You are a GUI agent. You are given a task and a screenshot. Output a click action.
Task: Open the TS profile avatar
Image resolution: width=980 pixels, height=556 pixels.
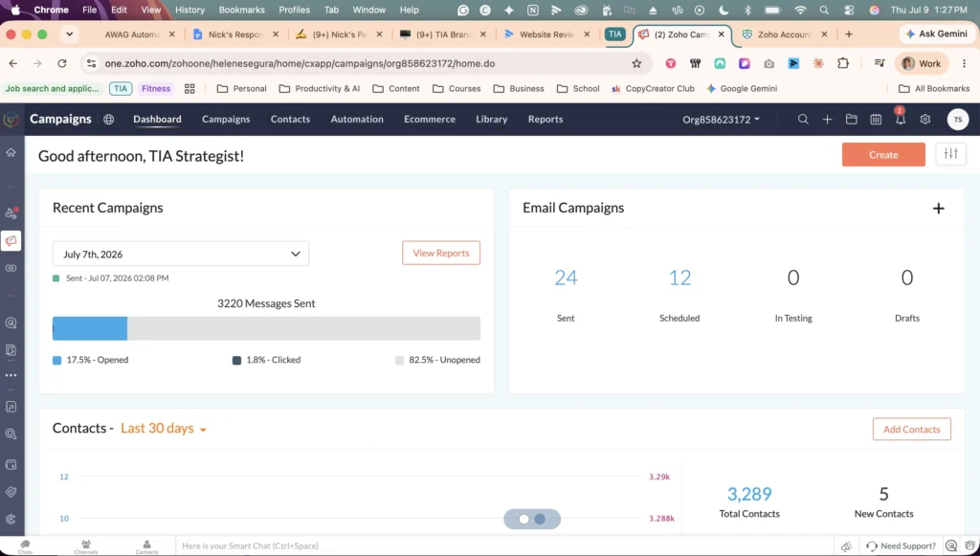click(x=957, y=120)
